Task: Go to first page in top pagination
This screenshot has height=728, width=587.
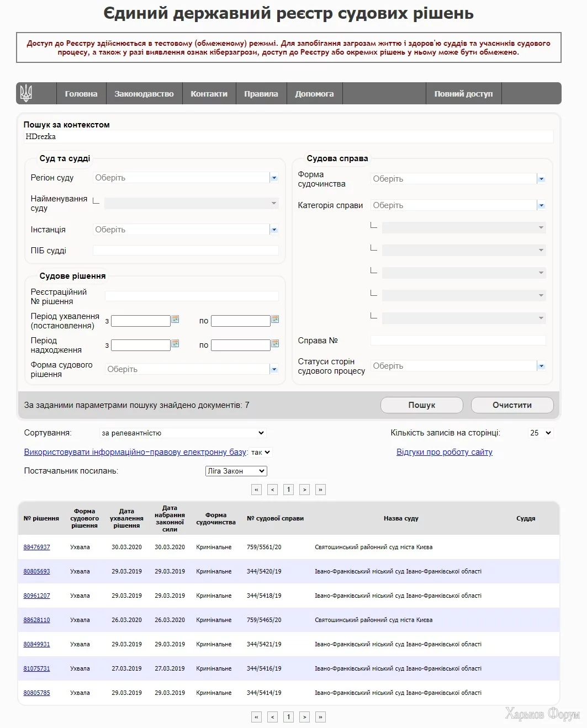Action: pyautogui.click(x=256, y=490)
